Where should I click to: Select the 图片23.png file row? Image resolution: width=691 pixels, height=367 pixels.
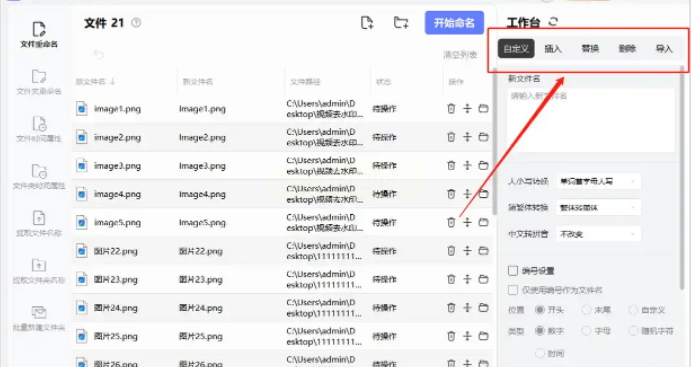click(282, 279)
